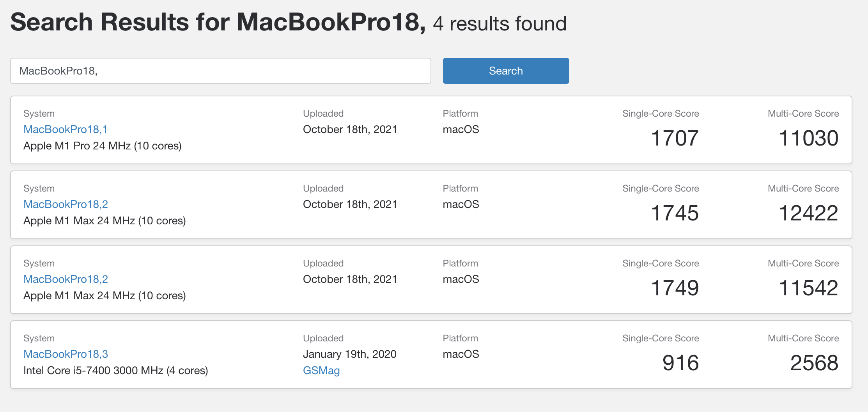Image resolution: width=868 pixels, height=412 pixels.
Task: Click the 1749 single-core score
Action: click(674, 288)
